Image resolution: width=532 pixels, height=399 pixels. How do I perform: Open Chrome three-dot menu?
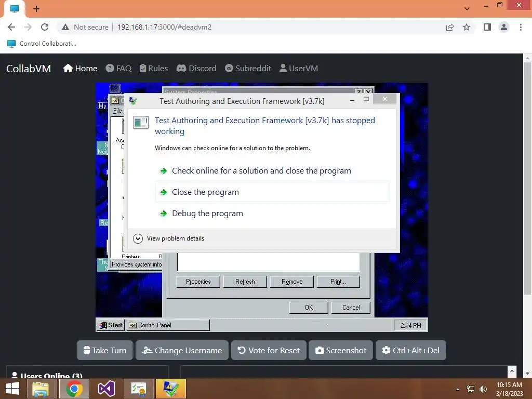click(x=521, y=27)
